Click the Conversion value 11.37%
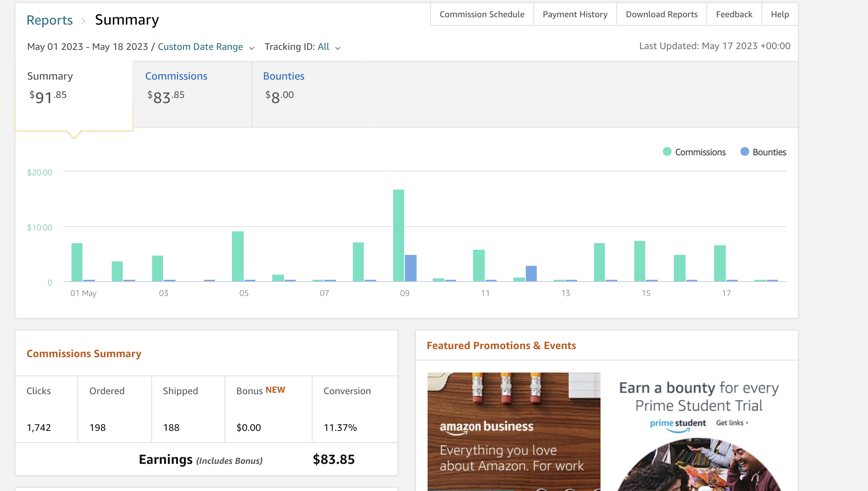Image resolution: width=868 pixels, height=491 pixels. (x=340, y=428)
